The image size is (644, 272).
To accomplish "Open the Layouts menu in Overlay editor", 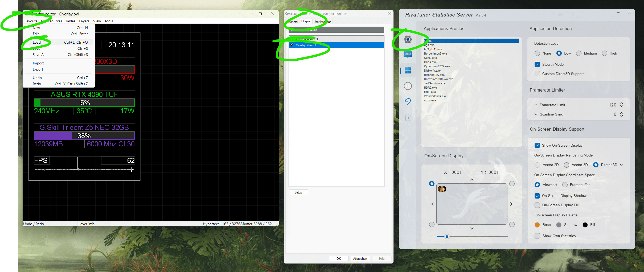I will [31, 21].
